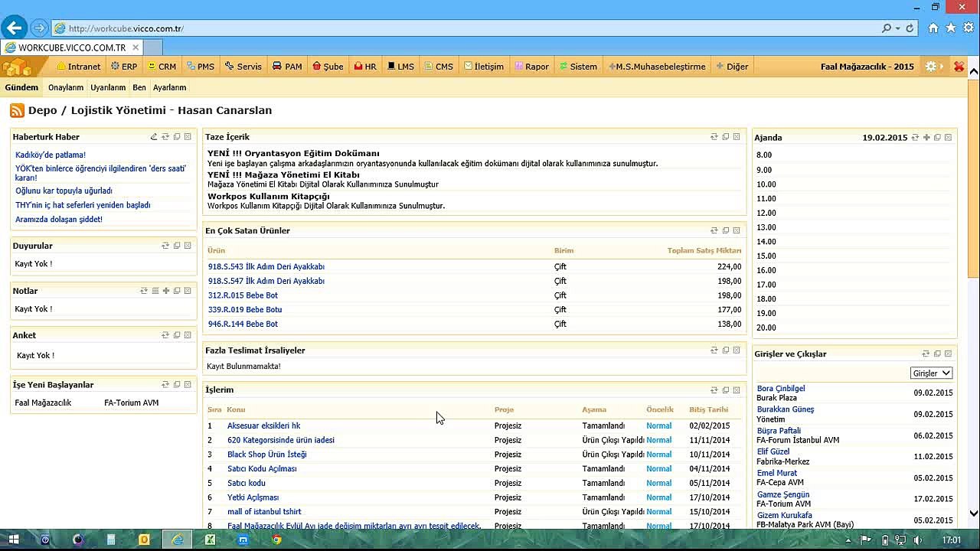The height and width of the screenshot is (551, 980).
Task: Expand the Diğer menu
Action: click(732, 67)
